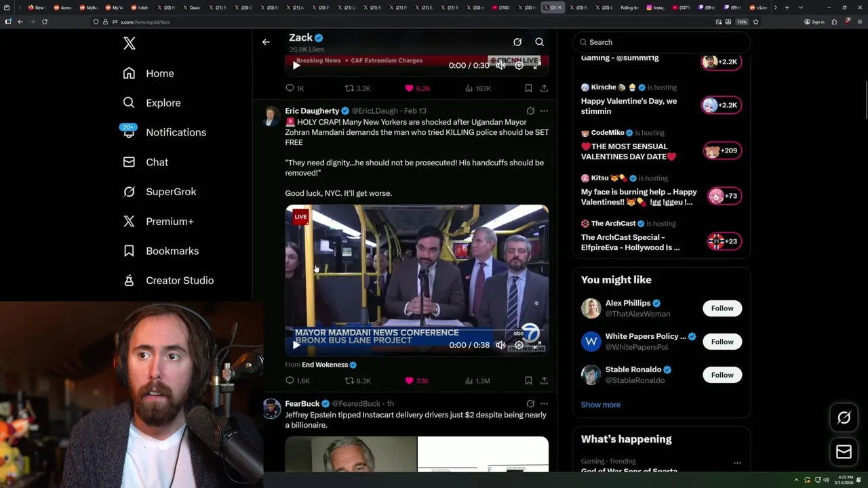Ask Grok about Eric Daugherty's post
Screen dimensions: 868x488
tap(530, 111)
